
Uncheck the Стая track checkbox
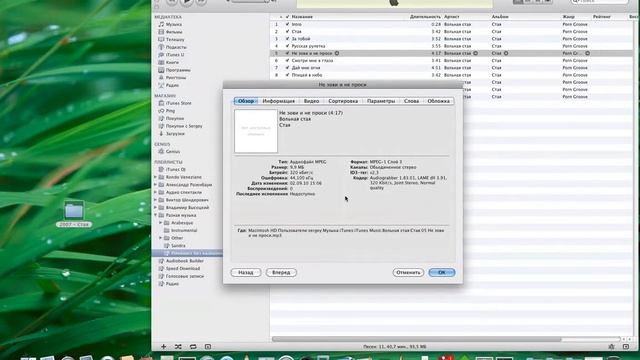tap(287, 31)
